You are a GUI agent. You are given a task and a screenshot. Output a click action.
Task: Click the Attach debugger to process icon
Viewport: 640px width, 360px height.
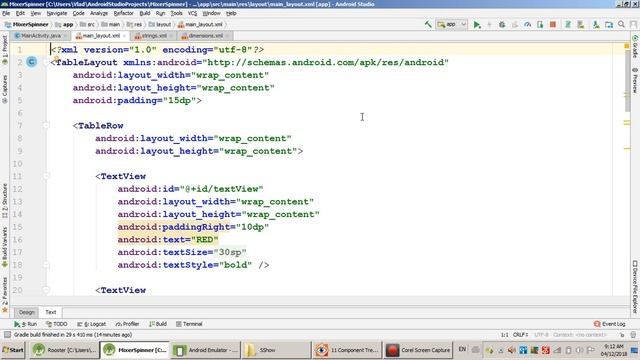coord(540,24)
